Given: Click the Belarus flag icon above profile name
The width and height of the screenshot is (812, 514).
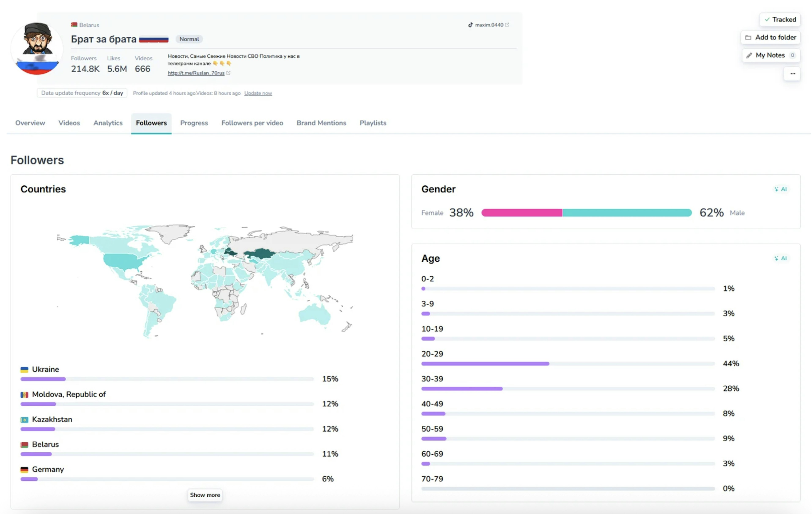Looking at the screenshot, I should click(x=74, y=25).
